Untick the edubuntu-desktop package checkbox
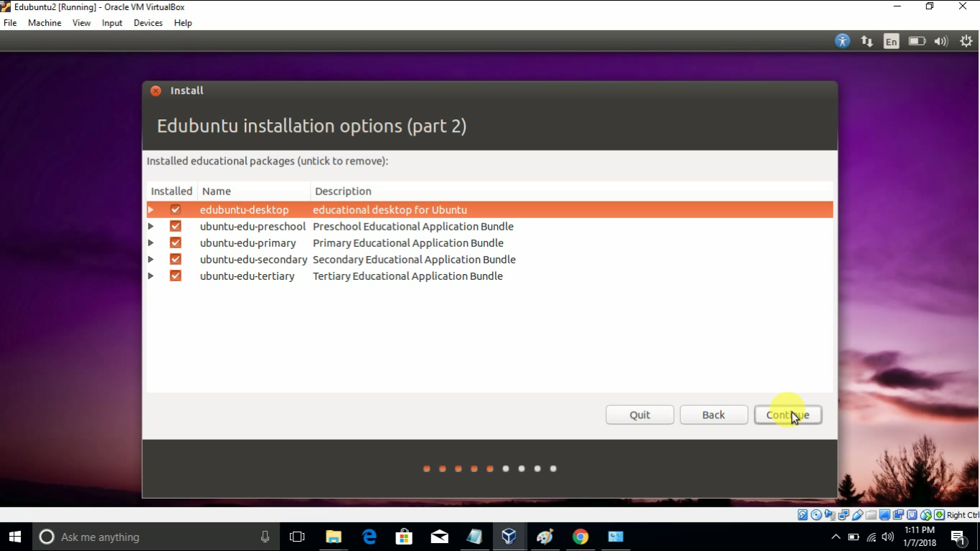 [x=175, y=209]
